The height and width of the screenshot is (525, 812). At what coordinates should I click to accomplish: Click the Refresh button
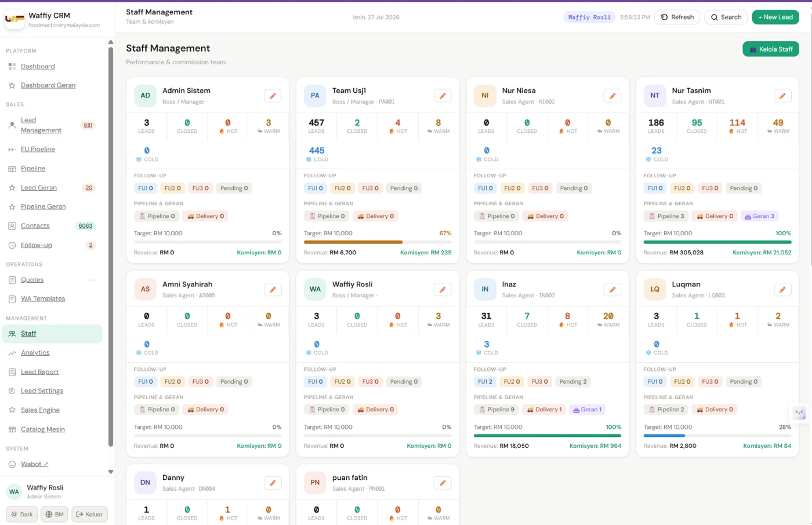[677, 17]
